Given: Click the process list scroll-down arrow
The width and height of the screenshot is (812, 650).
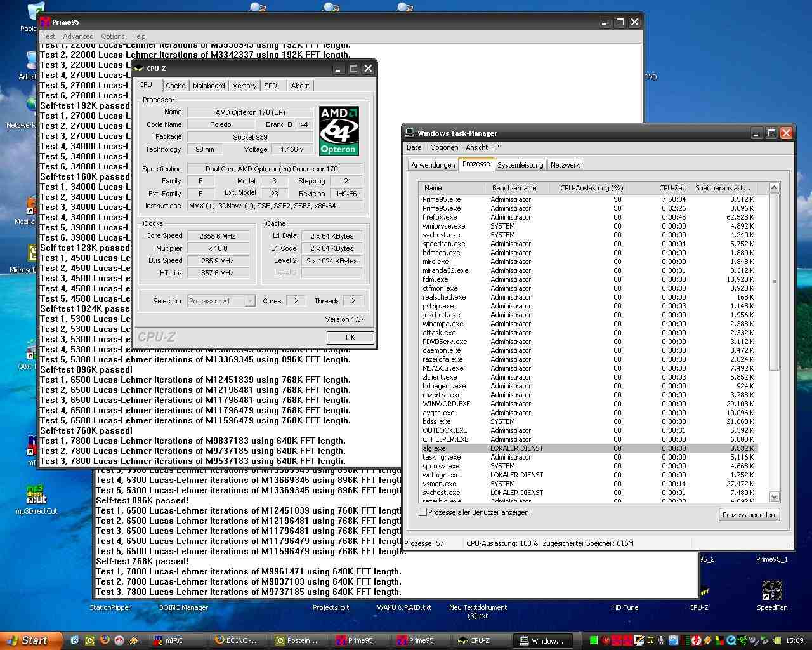Looking at the screenshot, I should (774, 496).
